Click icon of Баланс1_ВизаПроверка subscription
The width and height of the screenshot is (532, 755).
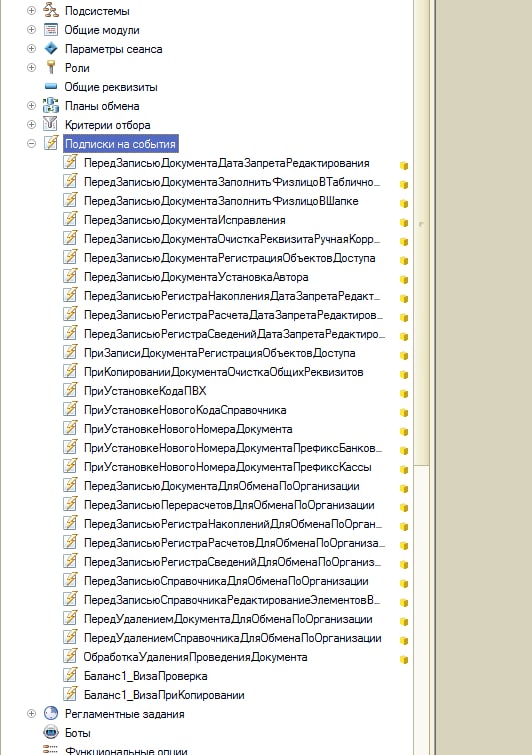(x=70, y=675)
